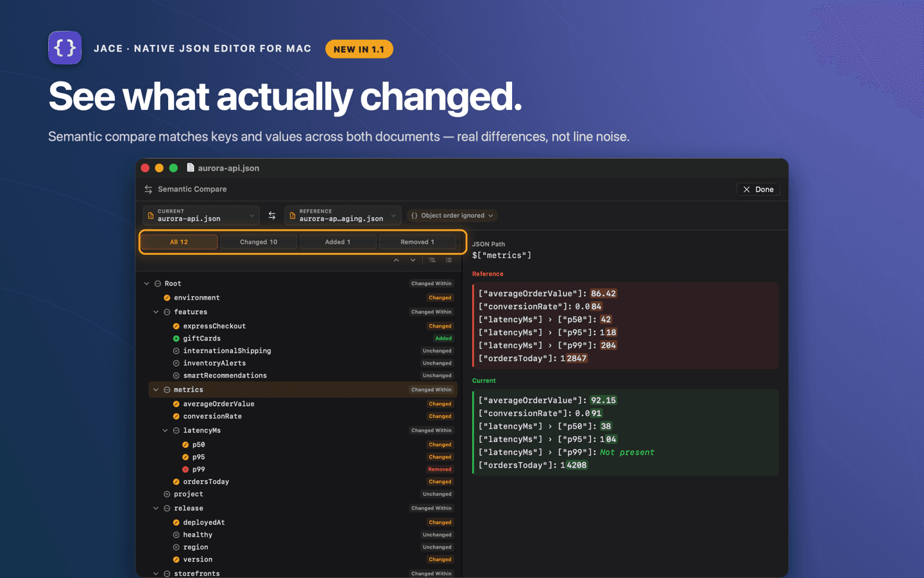Viewport: 924px width, 578px height.
Task: Click the p99 removed status icon
Action: click(185, 469)
